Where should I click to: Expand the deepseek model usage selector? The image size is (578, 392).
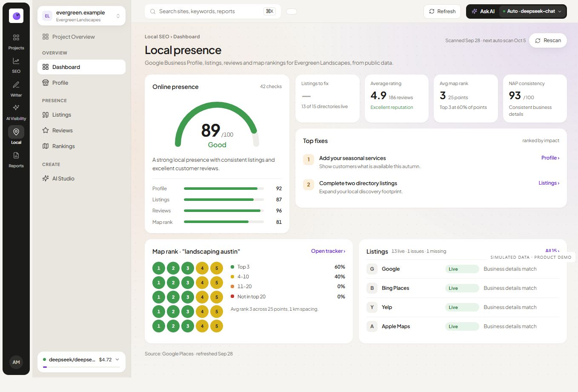(x=81, y=362)
